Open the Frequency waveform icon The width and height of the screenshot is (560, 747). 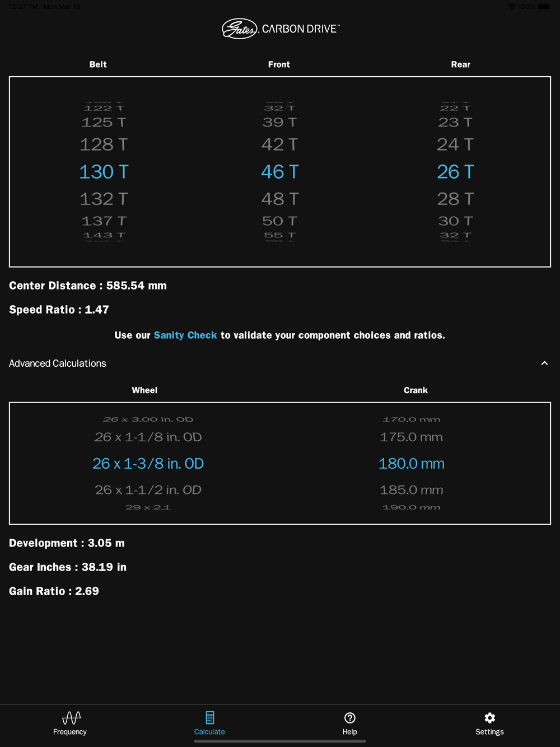point(71,718)
